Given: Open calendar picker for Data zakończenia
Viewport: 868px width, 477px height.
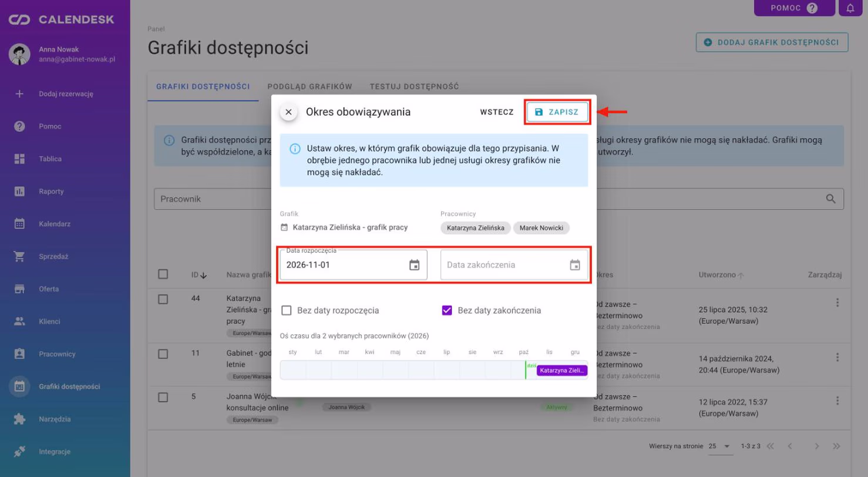Looking at the screenshot, I should 575,265.
